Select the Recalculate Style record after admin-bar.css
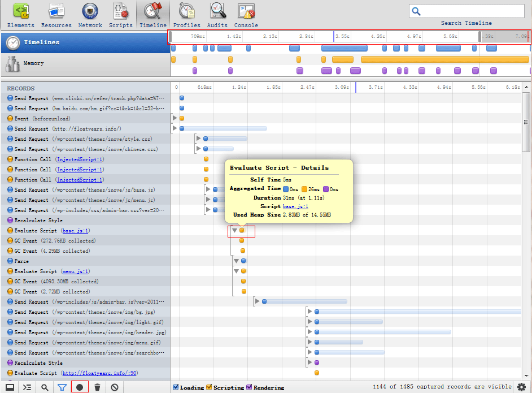 click(x=85, y=220)
